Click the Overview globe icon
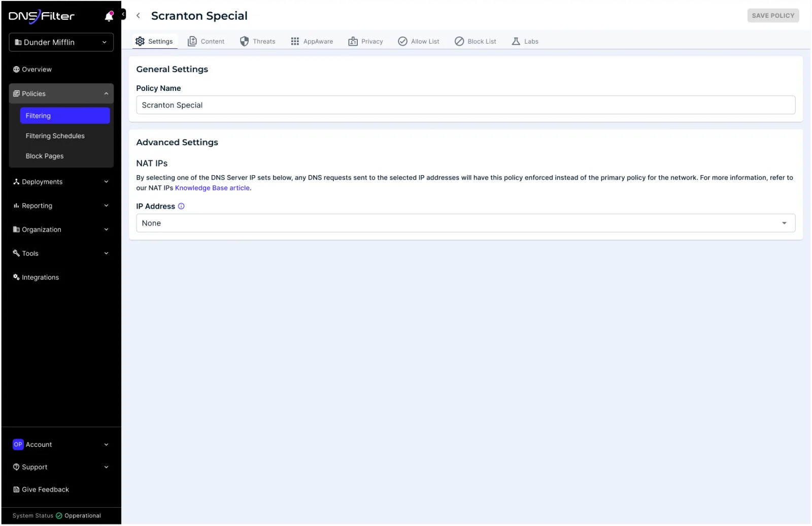The width and height of the screenshot is (812, 526). click(x=16, y=70)
